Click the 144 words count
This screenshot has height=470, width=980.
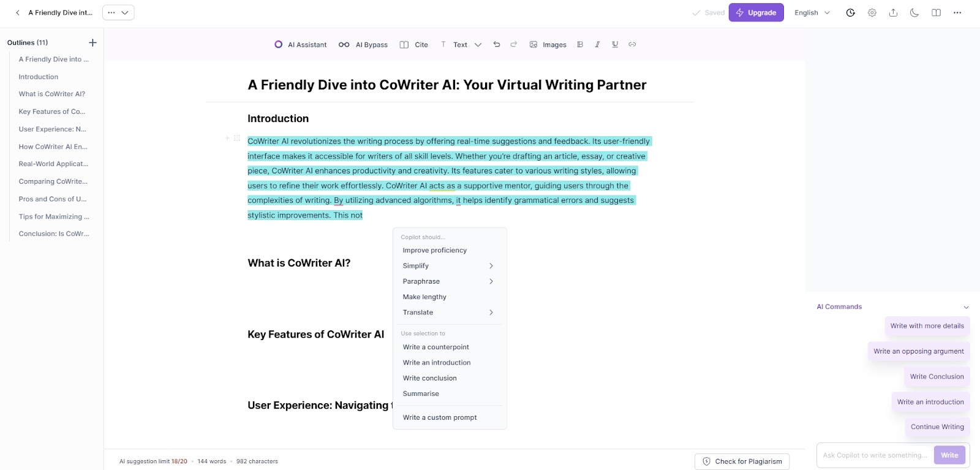[x=212, y=461]
